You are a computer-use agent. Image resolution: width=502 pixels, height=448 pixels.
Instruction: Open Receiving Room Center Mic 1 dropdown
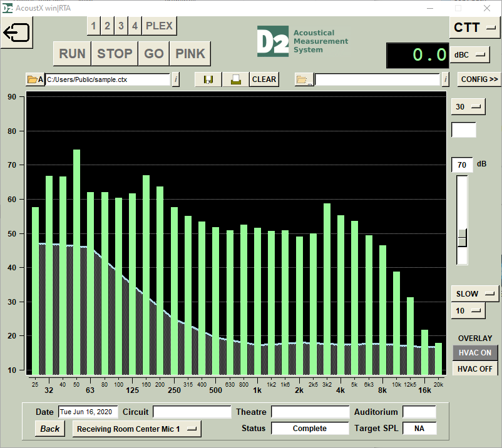136,429
